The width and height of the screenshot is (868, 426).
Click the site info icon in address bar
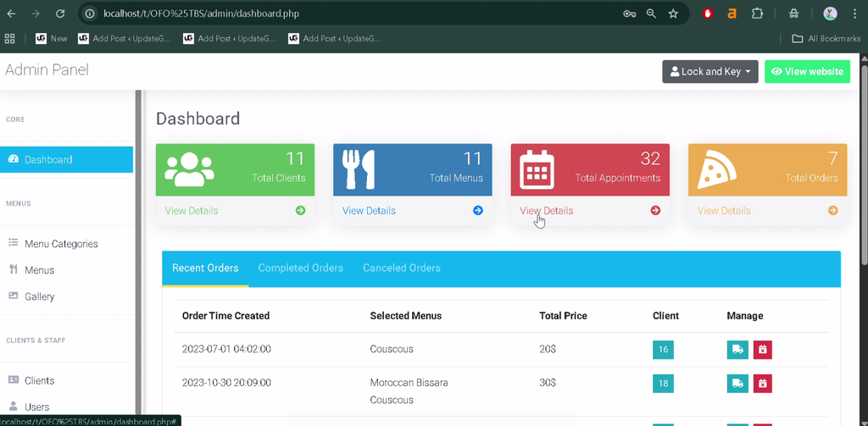91,14
